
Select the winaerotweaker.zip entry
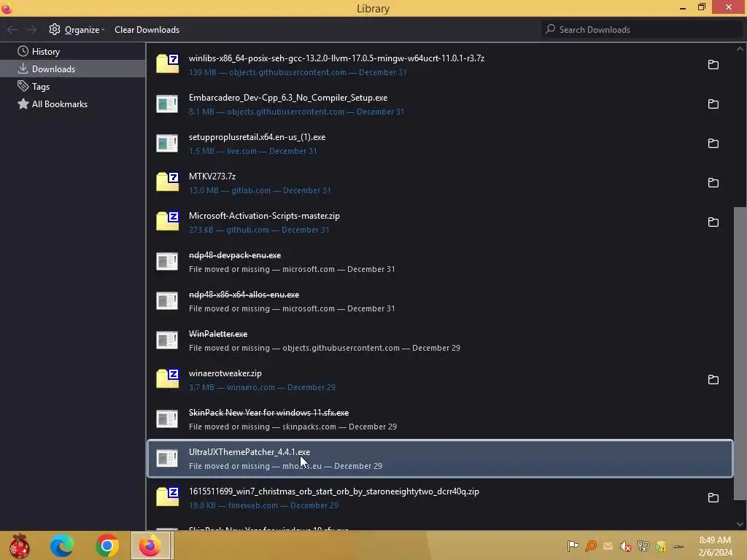click(440, 380)
